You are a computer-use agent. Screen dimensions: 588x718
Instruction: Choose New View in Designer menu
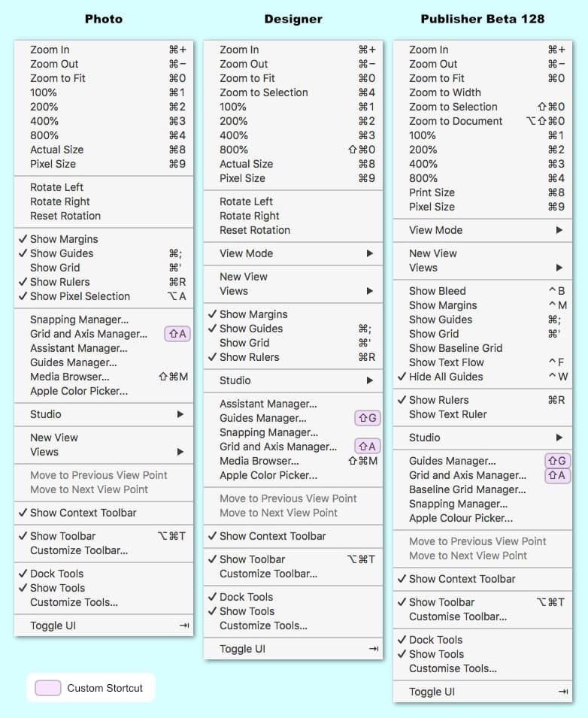coord(293,277)
